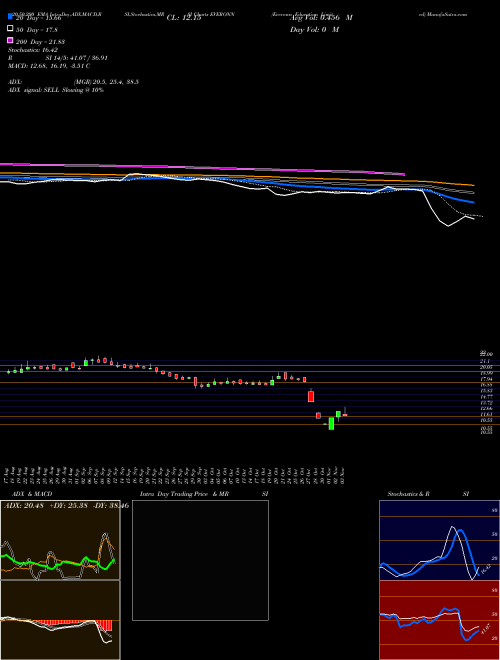Click the large red gap-down candlestick
This screenshot has width=500, height=660.
pyautogui.click(x=311, y=396)
